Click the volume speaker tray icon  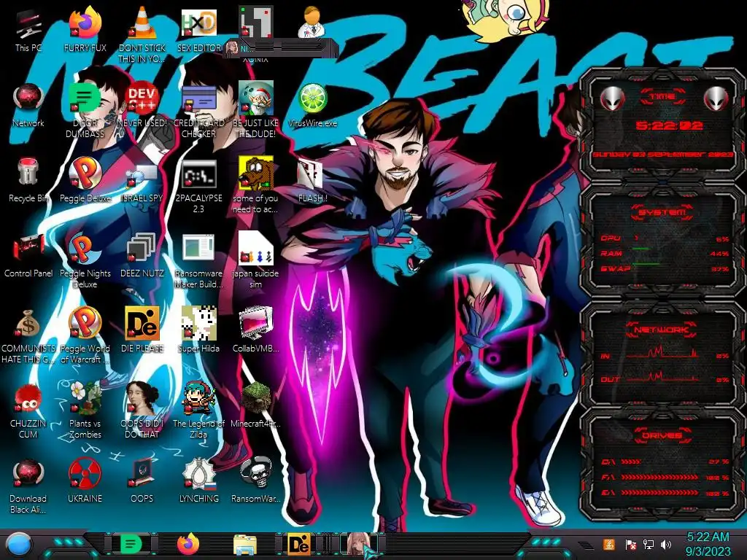click(666, 544)
